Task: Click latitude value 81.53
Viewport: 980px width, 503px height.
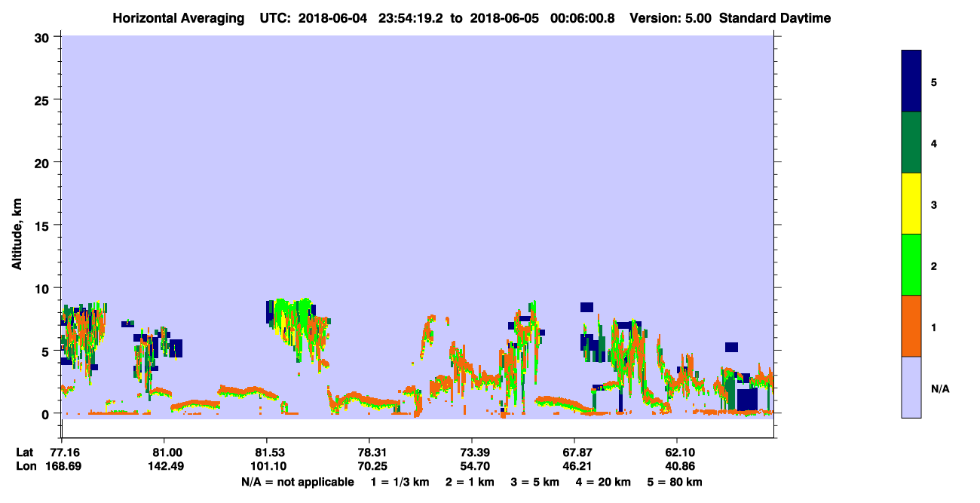Action: (270, 452)
